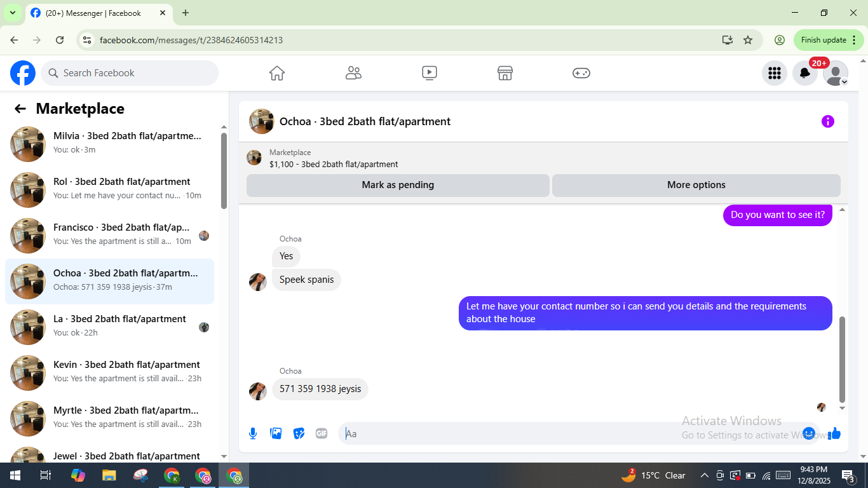Open Kevin conversation in the list

(x=109, y=373)
